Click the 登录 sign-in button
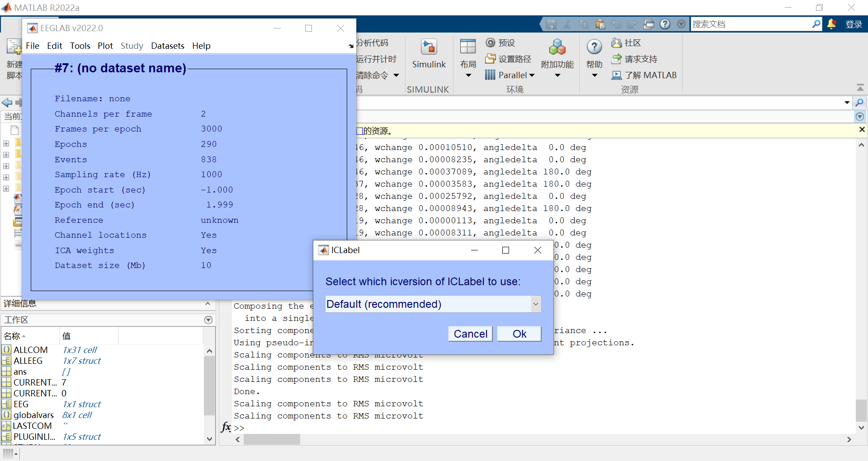868x461 pixels. click(854, 24)
